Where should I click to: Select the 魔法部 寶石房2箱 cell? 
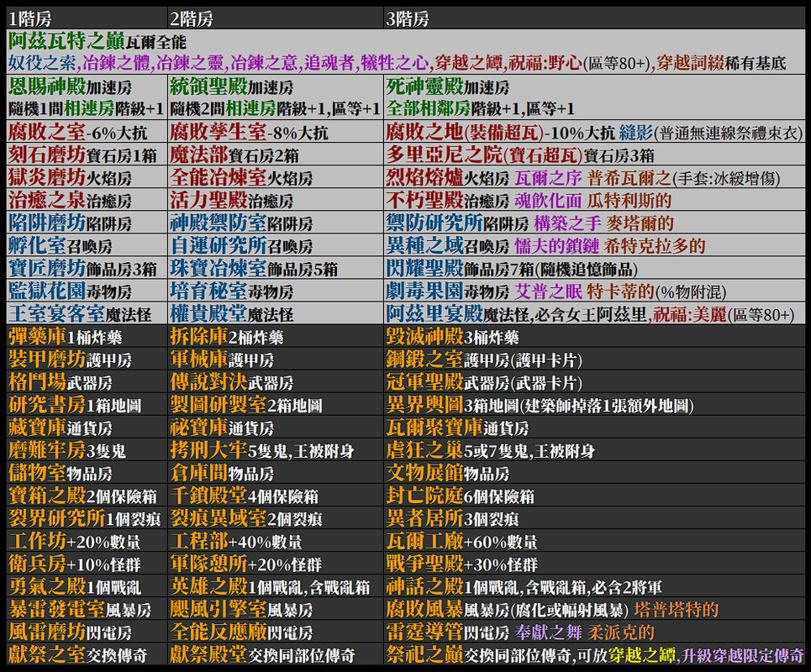point(276,155)
